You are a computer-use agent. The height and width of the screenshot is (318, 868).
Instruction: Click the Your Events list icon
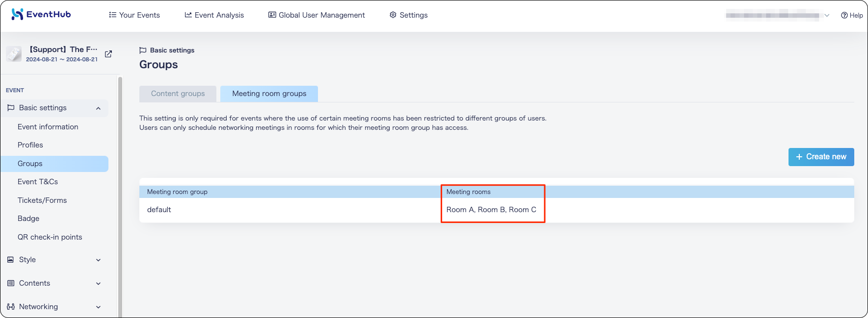pyautogui.click(x=113, y=15)
